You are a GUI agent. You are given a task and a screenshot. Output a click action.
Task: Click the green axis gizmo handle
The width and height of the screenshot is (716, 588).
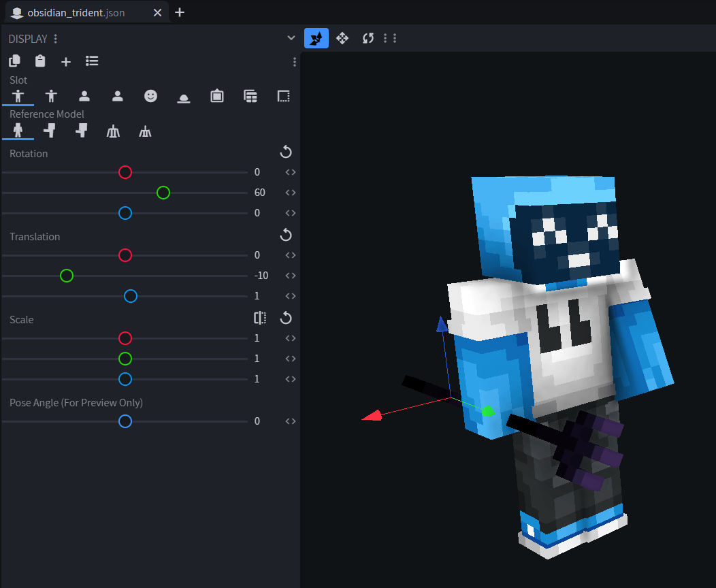pos(488,411)
